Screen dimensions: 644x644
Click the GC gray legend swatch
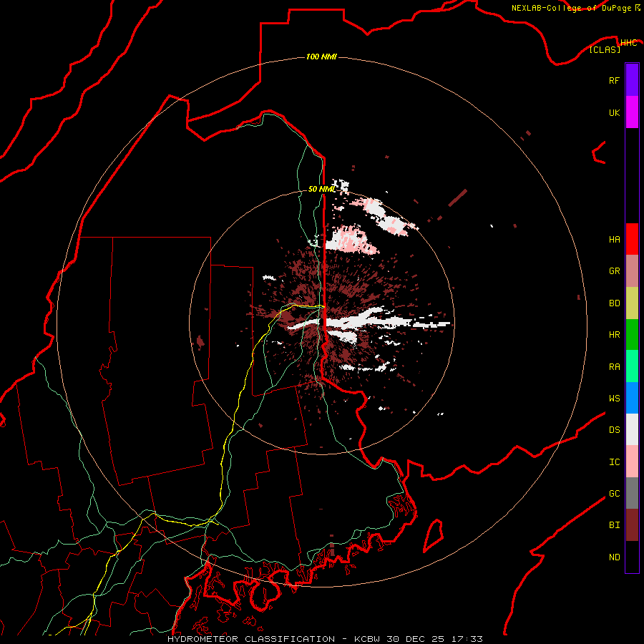[632, 493]
